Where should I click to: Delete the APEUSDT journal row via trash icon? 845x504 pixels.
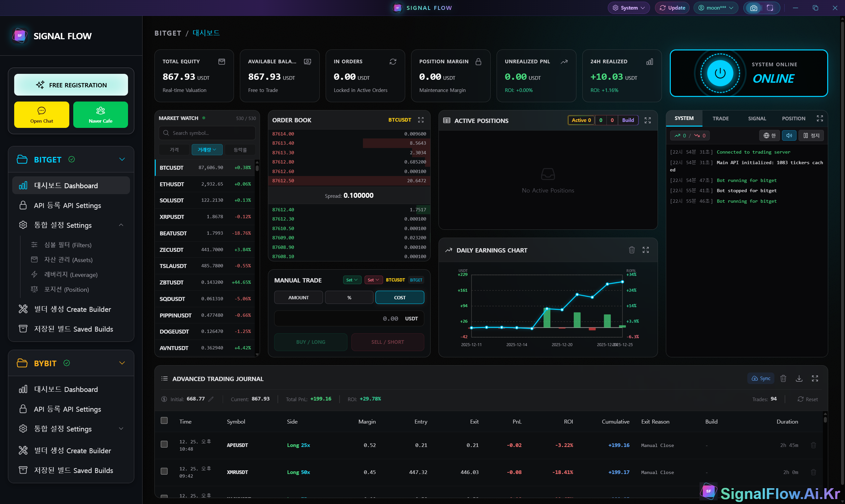coord(813,445)
